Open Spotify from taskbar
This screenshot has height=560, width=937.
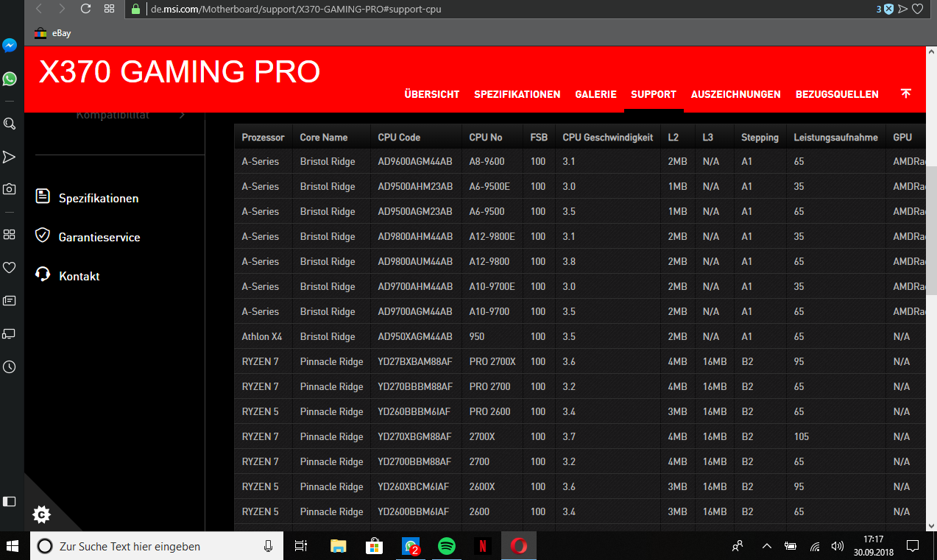(x=446, y=546)
